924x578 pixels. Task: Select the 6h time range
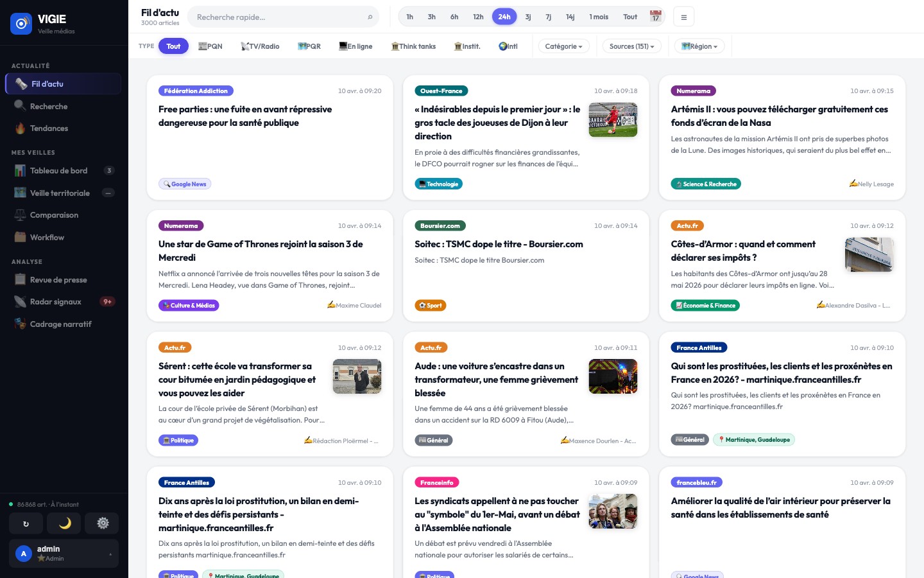point(454,17)
